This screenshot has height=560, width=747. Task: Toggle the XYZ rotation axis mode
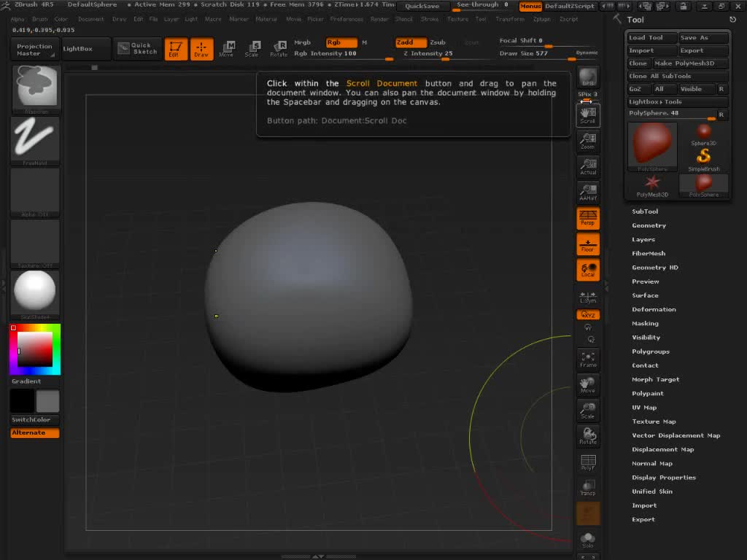588,315
